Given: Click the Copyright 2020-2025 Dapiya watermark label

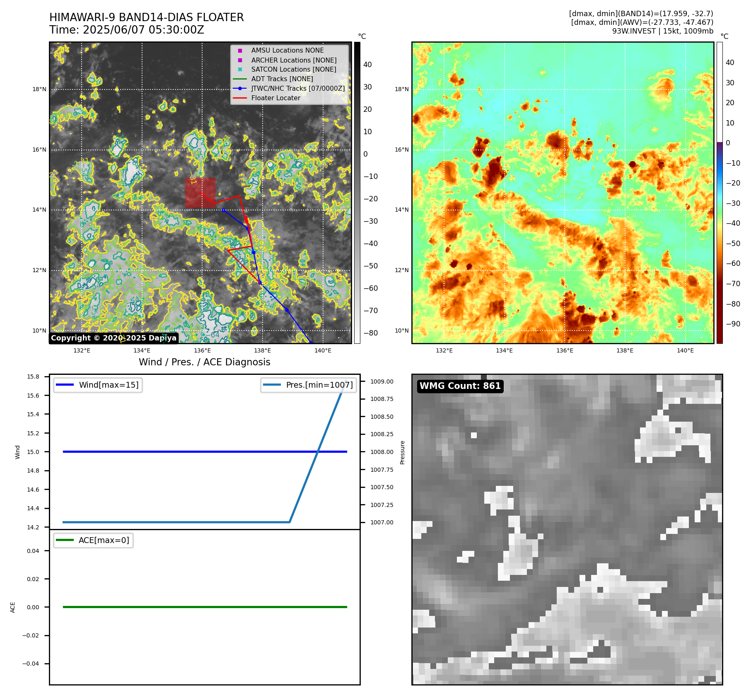Looking at the screenshot, I should coord(114,338).
